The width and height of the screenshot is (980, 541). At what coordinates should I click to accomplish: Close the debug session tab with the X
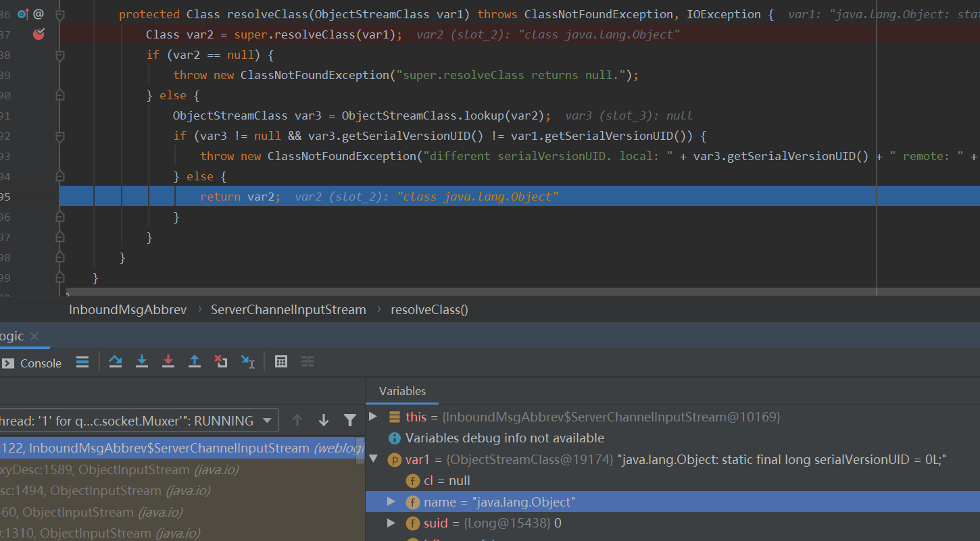34,336
